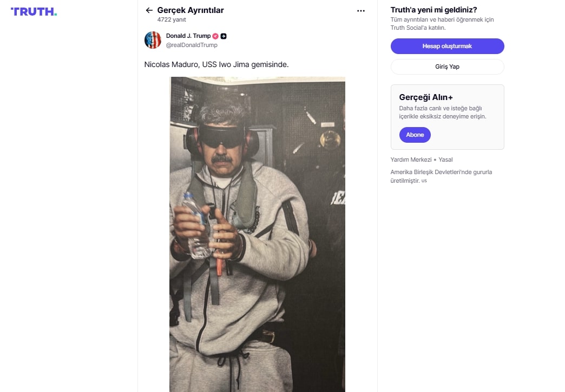Open the Yardım Merkezi link
This screenshot has height=392, width=565.
click(x=411, y=160)
